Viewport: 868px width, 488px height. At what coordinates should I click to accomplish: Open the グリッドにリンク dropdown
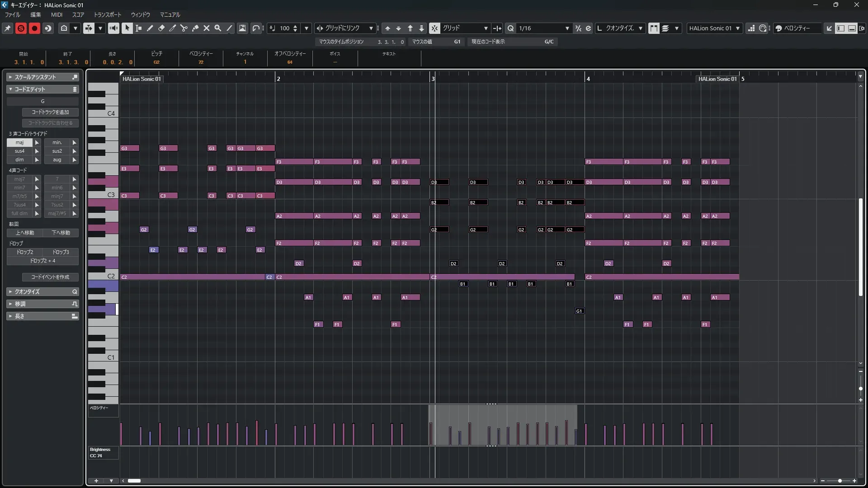371,28
